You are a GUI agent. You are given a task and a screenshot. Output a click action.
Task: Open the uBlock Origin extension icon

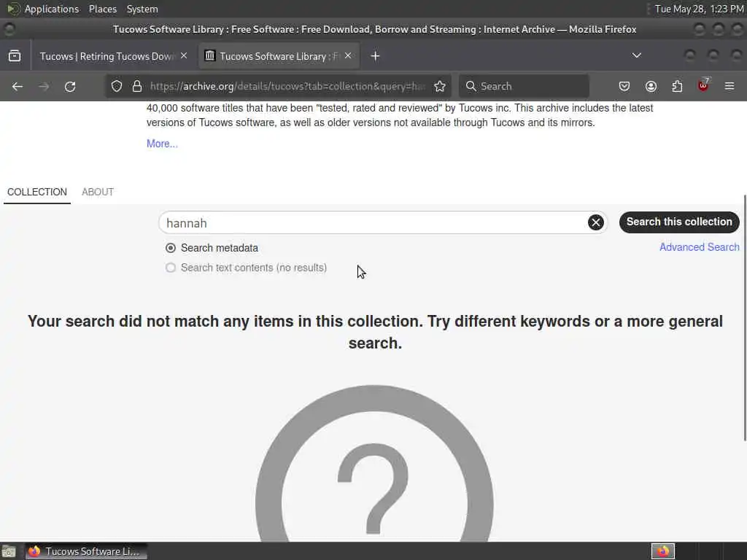(x=703, y=86)
